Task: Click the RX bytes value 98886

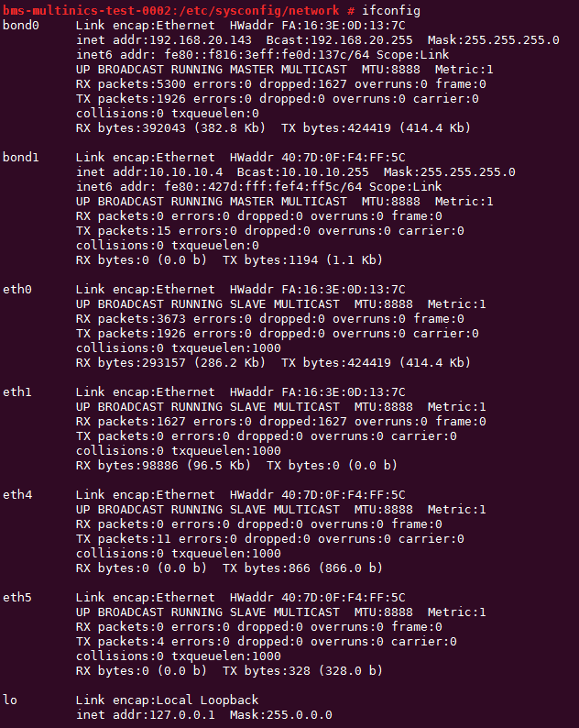Action: click(x=163, y=465)
